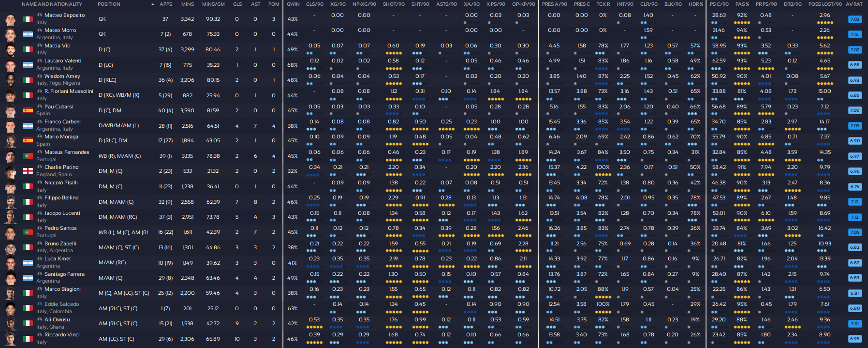Select the person icon beside Mattia Viti

click(x=40, y=46)
